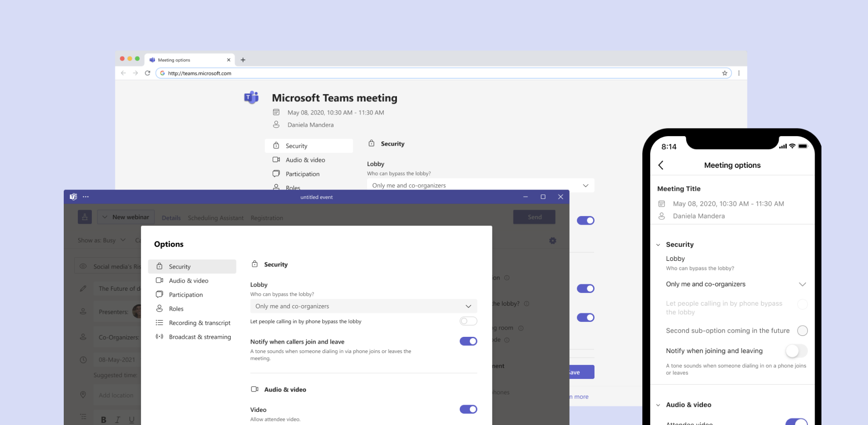Click the Teams icon in the untitled event title bar

73,197
